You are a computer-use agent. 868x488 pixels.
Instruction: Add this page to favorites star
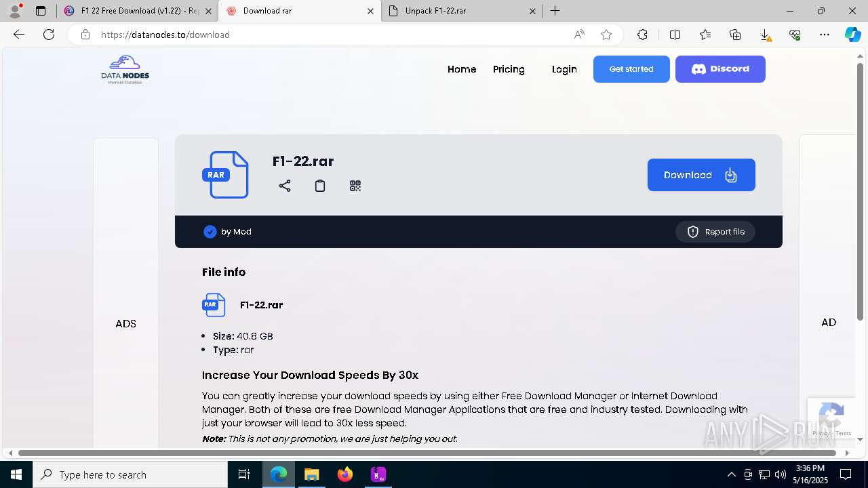click(x=606, y=35)
